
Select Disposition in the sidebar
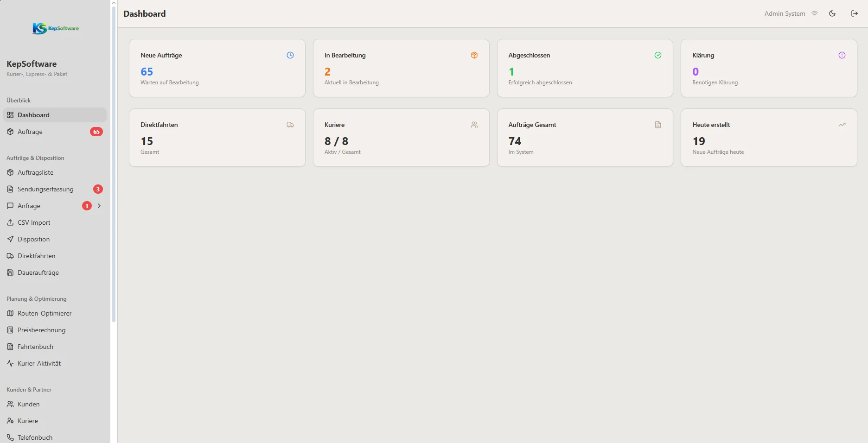(x=33, y=239)
